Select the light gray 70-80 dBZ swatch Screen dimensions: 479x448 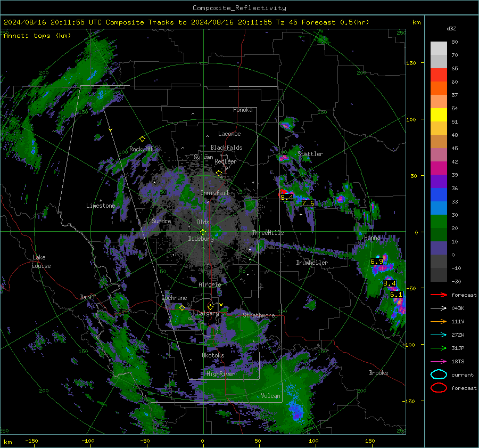(x=439, y=48)
